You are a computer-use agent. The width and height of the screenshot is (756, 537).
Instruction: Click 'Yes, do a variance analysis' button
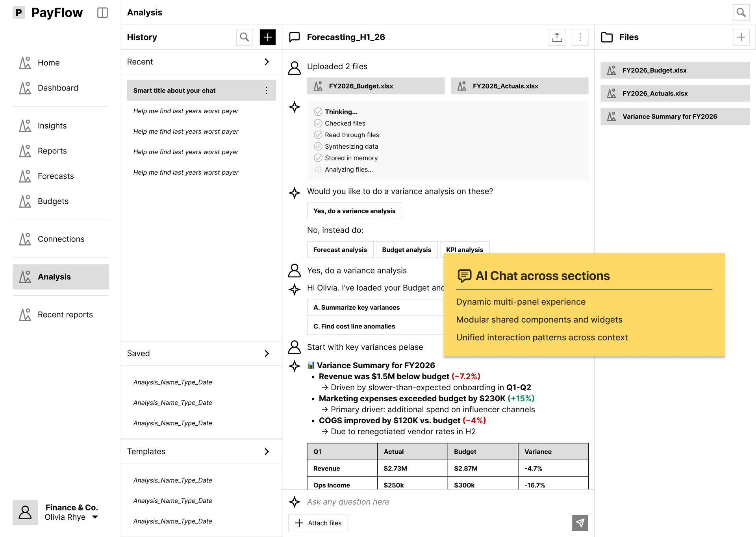[x=354, y=211]
